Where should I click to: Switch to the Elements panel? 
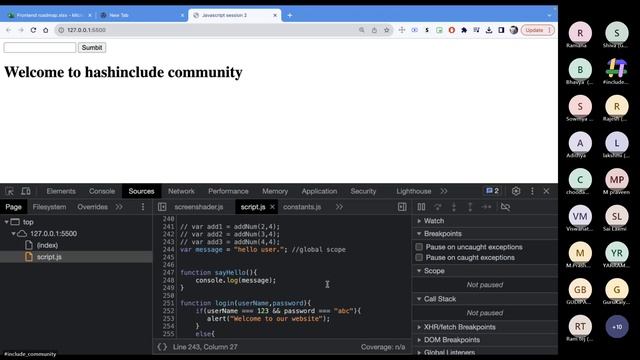click(61, 191)
